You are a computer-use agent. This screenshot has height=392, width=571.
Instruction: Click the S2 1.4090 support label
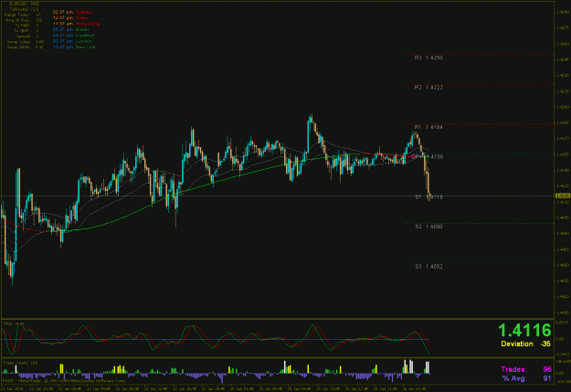point(428,227)
